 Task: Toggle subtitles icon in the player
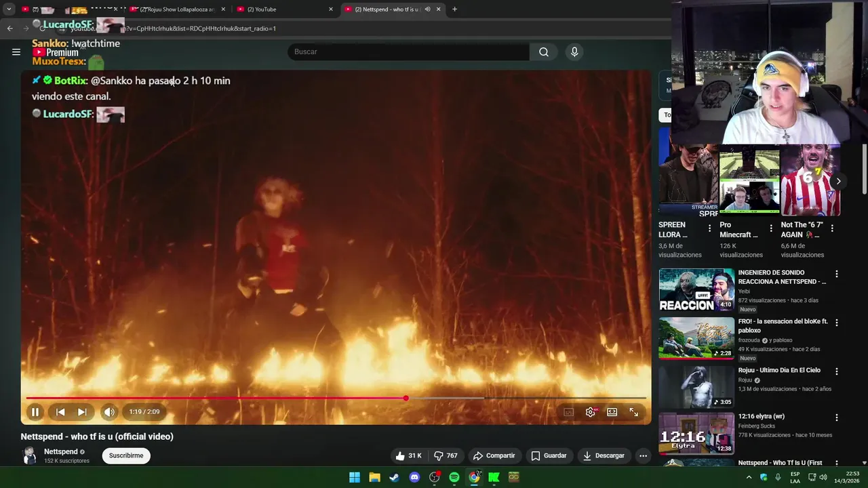point(569,412)
